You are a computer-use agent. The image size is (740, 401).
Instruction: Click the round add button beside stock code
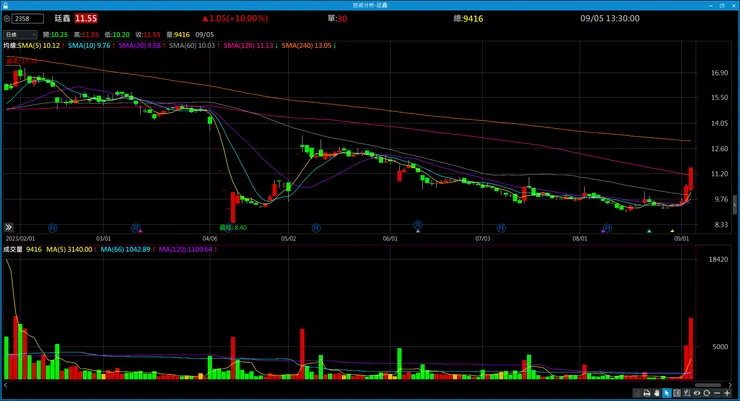[x=7, y=18]
